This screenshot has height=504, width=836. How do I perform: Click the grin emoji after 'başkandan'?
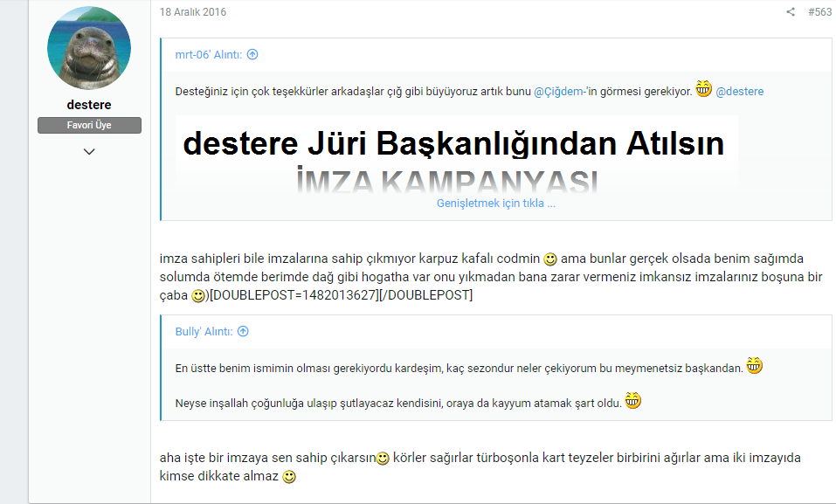(x=755, y=366)
